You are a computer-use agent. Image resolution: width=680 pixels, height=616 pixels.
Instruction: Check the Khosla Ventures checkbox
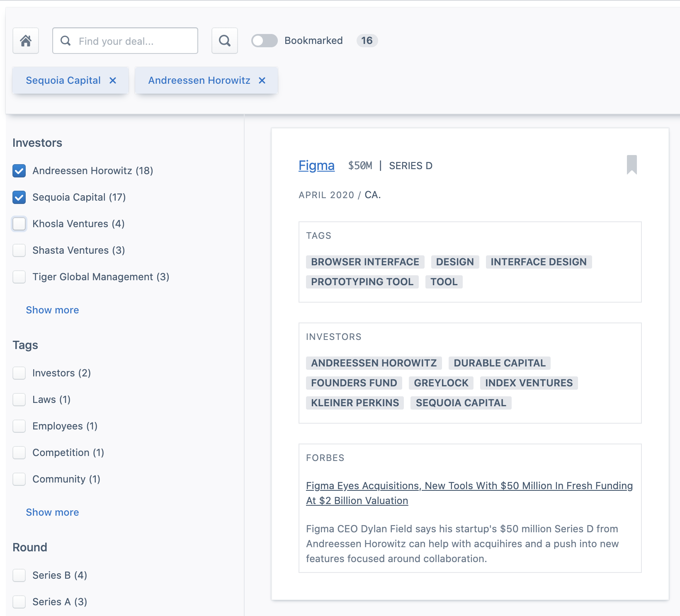click(19, 224)
